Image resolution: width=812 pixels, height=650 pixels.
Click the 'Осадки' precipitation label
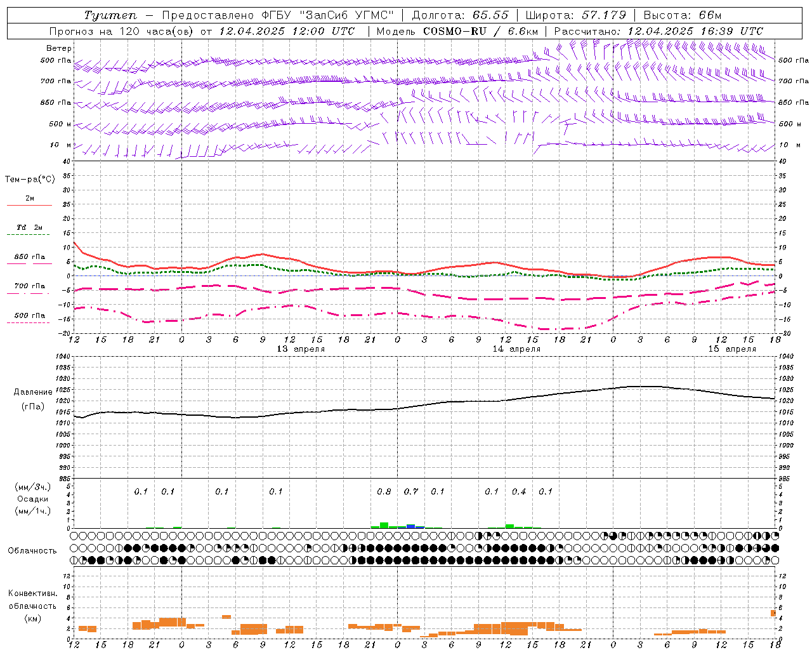pos(33,499)
